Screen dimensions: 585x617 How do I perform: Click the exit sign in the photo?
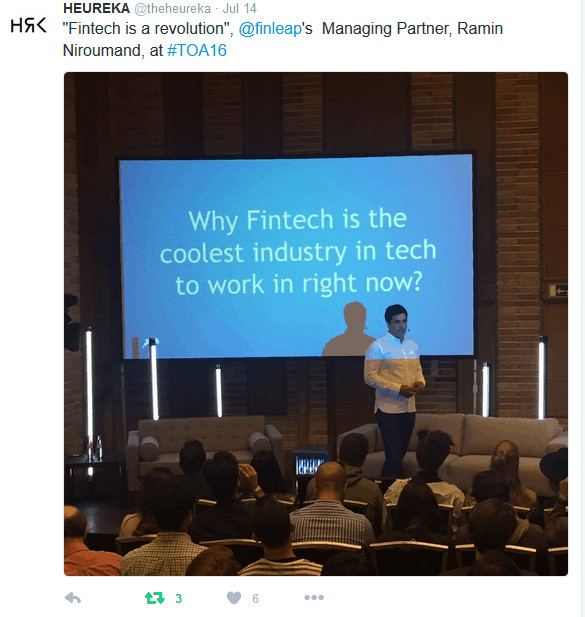pyautogui.click(x=558, y=291)
